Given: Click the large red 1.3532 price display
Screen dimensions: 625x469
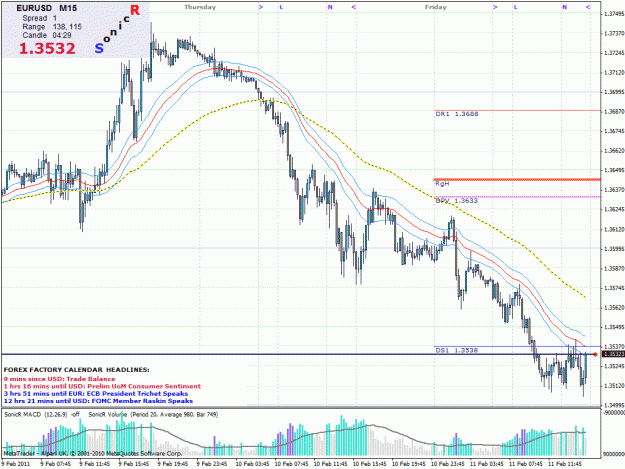Looking at the screenshot, I should [x=47, y=49].
